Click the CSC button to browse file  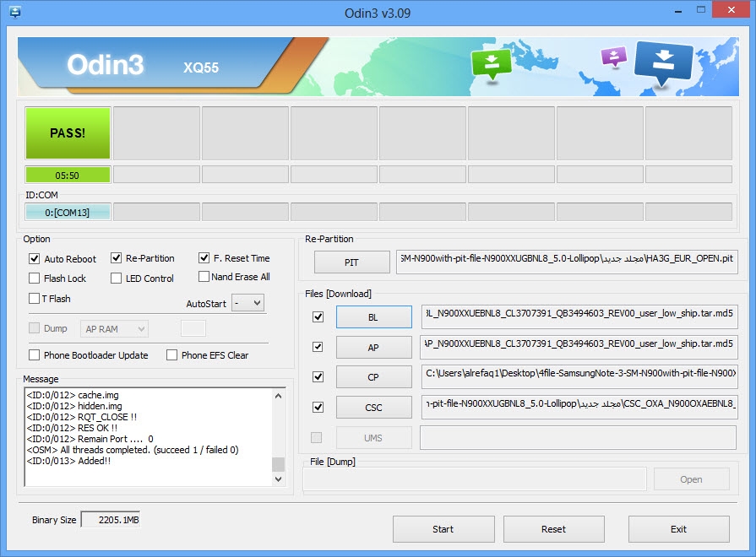[x=373, y=408]
